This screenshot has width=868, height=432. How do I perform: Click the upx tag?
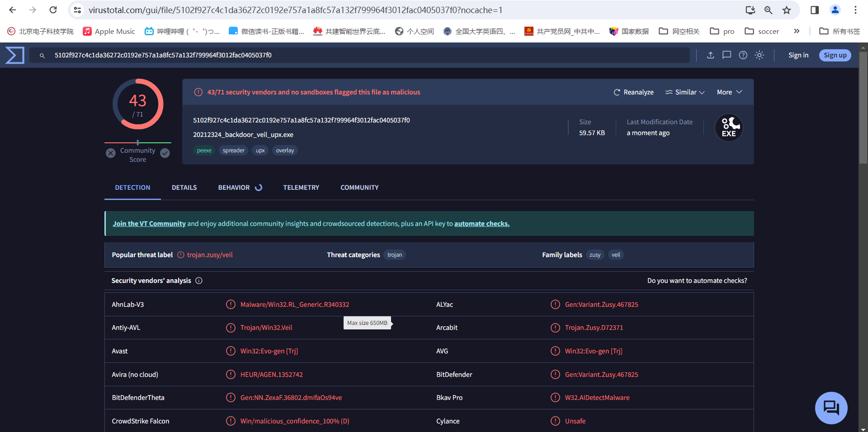click(x=260, y=150)
